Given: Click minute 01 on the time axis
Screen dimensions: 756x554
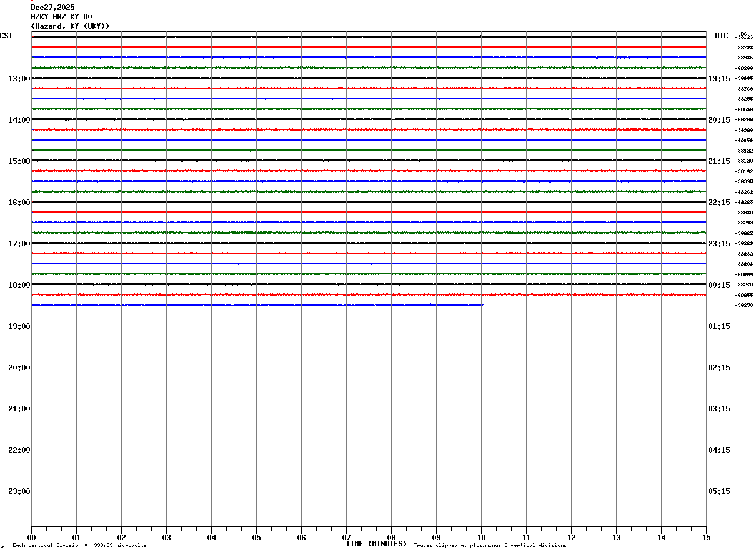Looking at the screenshot, I should [76, 537].
